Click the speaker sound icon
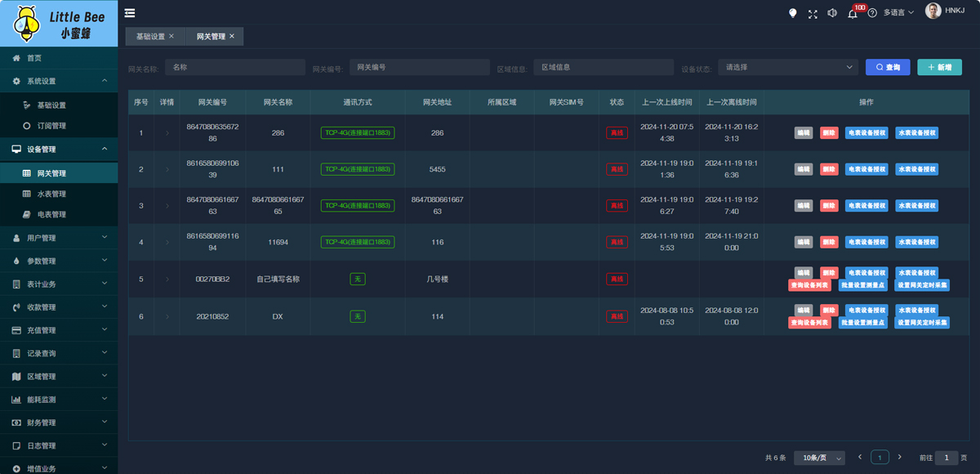The width and height of the screenshot is (980, 474). (x=832, y=13)
